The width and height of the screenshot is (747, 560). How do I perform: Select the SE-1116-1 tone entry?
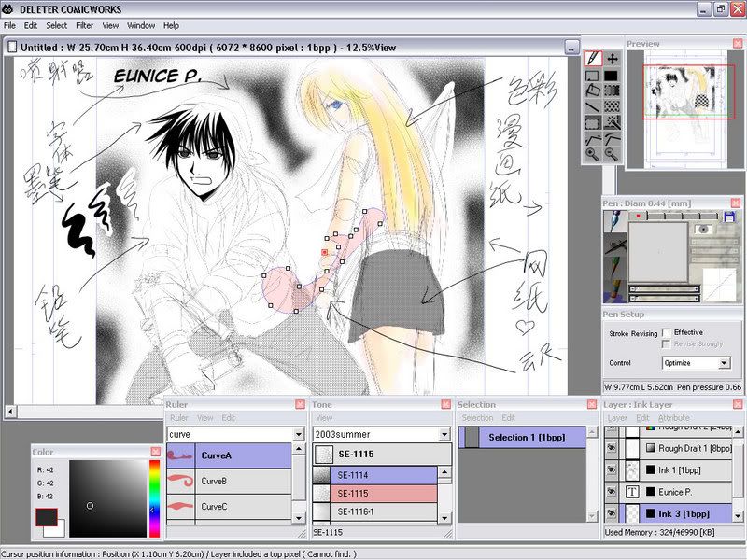(x=374, y=511)
